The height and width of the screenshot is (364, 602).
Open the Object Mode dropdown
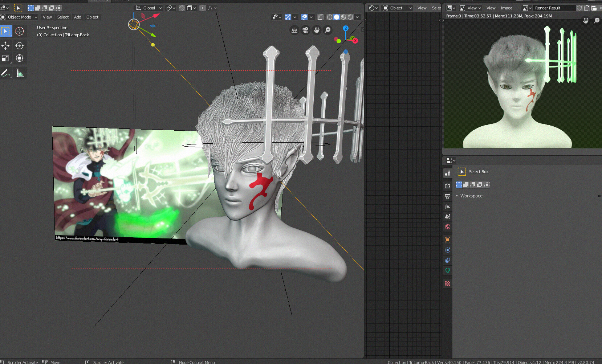[19, 17]
